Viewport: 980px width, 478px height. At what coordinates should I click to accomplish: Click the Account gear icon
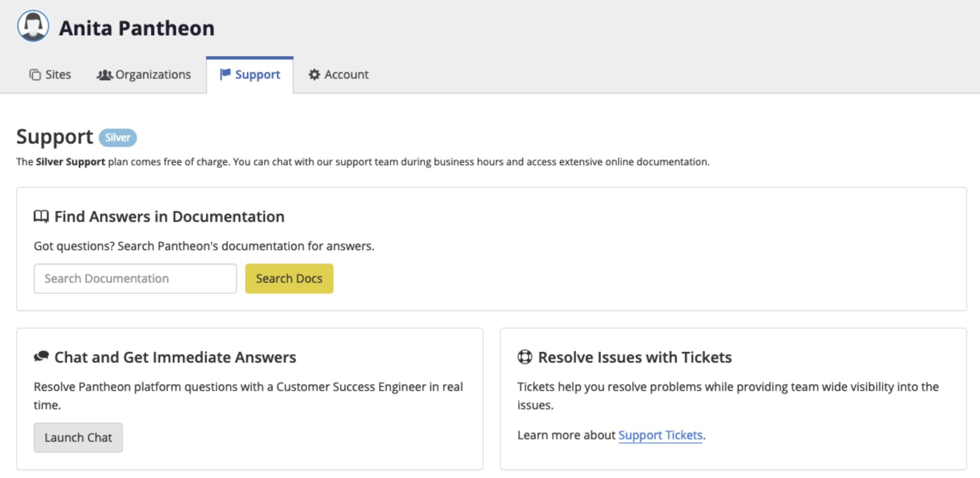click(x=315, y=75)
